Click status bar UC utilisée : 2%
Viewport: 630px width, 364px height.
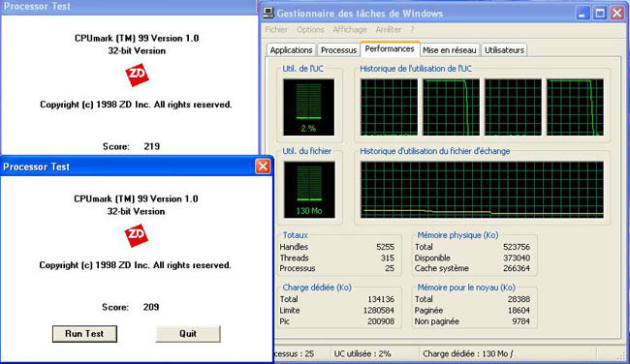(x=362, y=353)
